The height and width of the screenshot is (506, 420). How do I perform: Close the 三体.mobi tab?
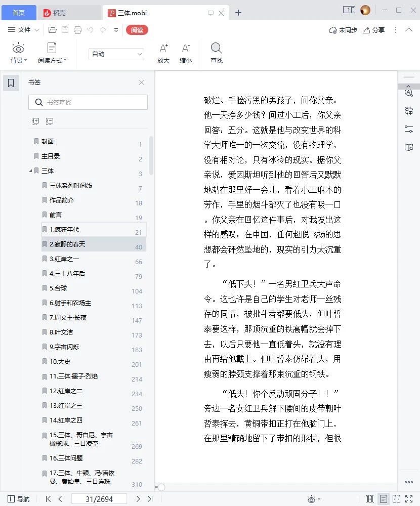click(221, 13)
